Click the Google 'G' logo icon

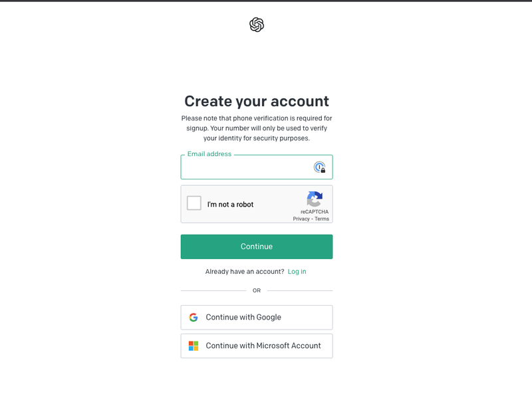pyautogui.click(x=194, y=318)
